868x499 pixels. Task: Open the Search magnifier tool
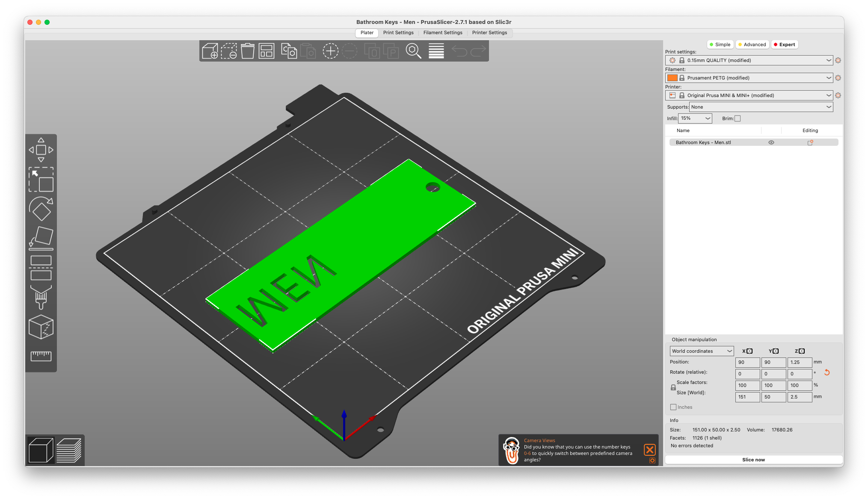pos(413,51)
